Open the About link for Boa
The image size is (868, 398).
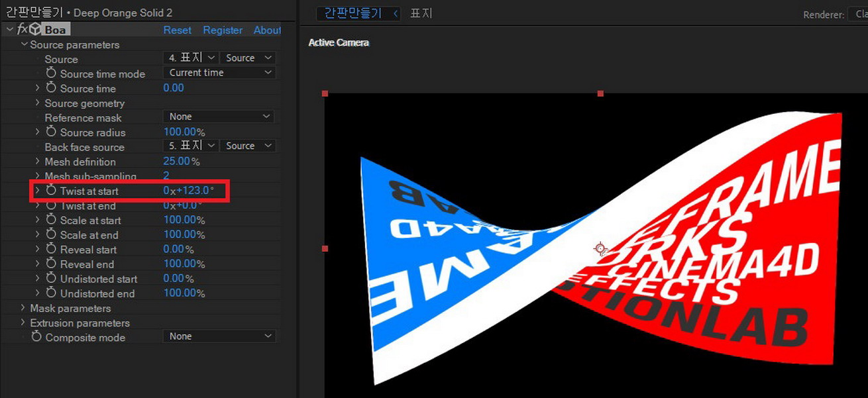(x=267, y=30)
